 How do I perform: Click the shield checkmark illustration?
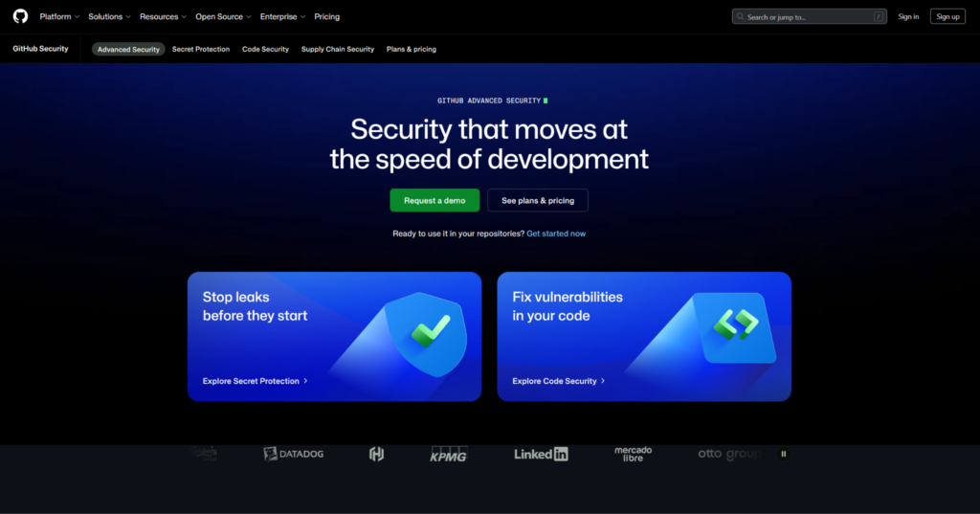point(427,334)
